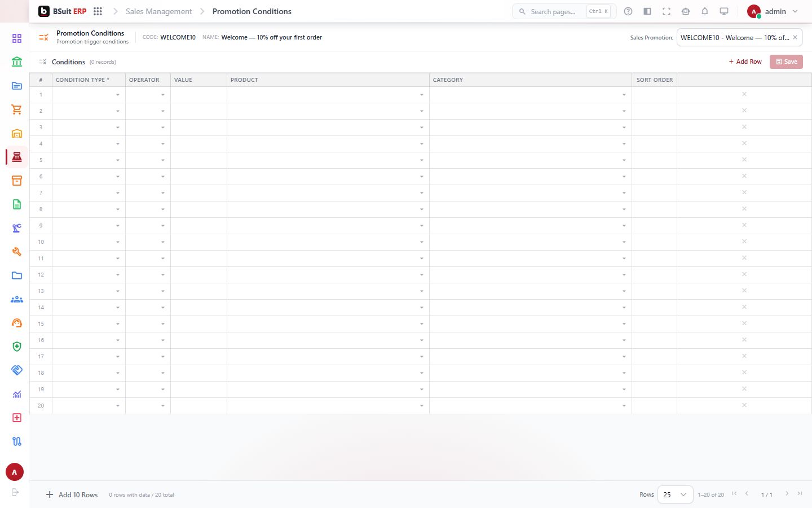Clear the Sales Promotion WELCOME10 selection
The height and width of the screenshot is (508, 812).
click(x=795, y=37)
